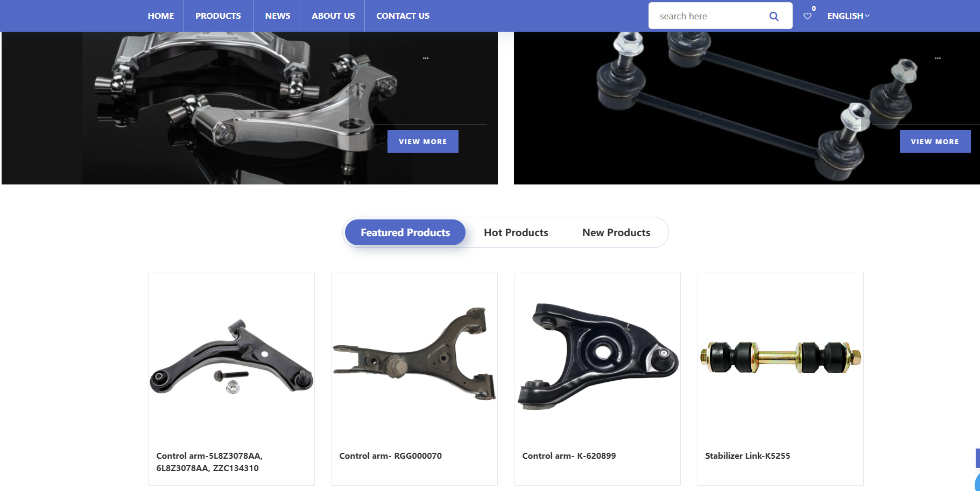Open the Control arm- K-620899 image
This screenshot has width=980, height=491.
(x=597, y=357)
